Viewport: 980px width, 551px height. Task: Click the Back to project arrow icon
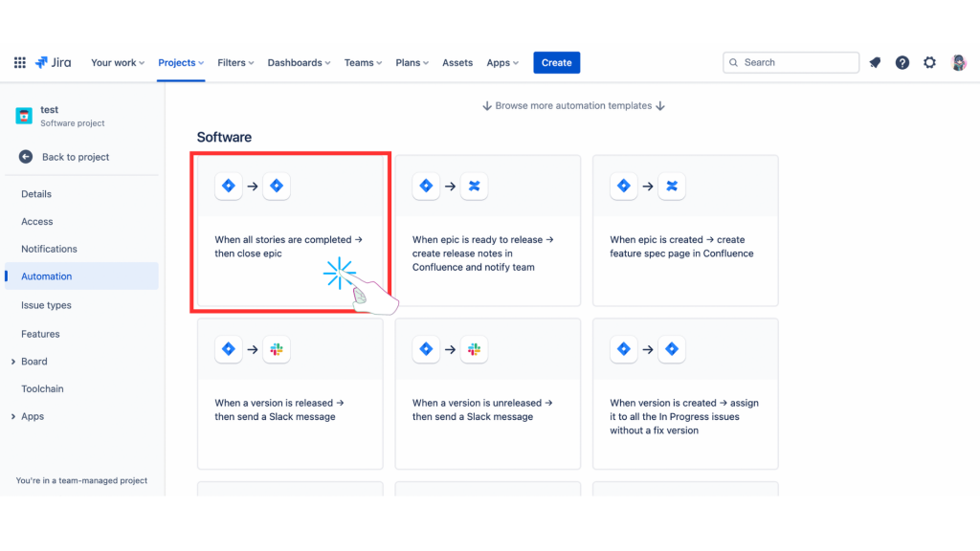coord(26,157)
